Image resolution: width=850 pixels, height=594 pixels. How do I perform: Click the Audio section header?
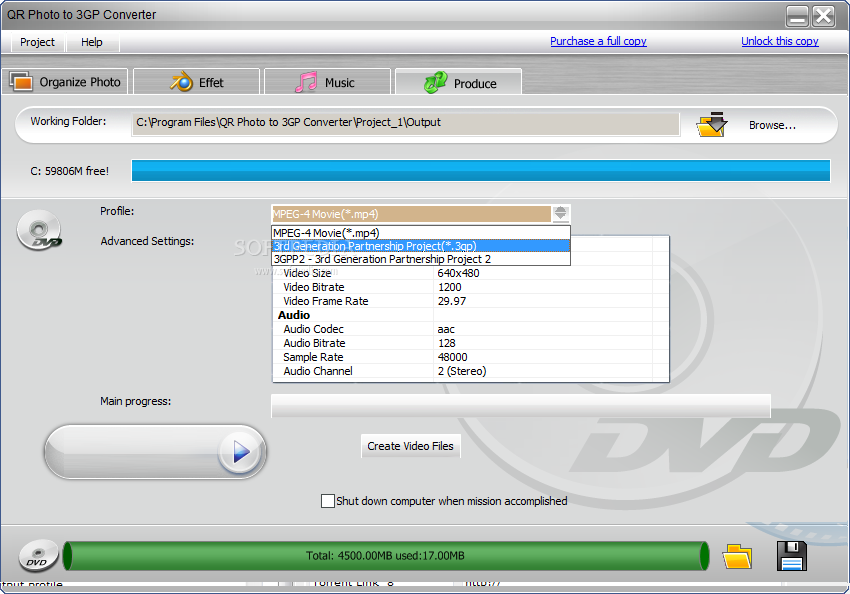pyautogui.click(x=294, y=315)
